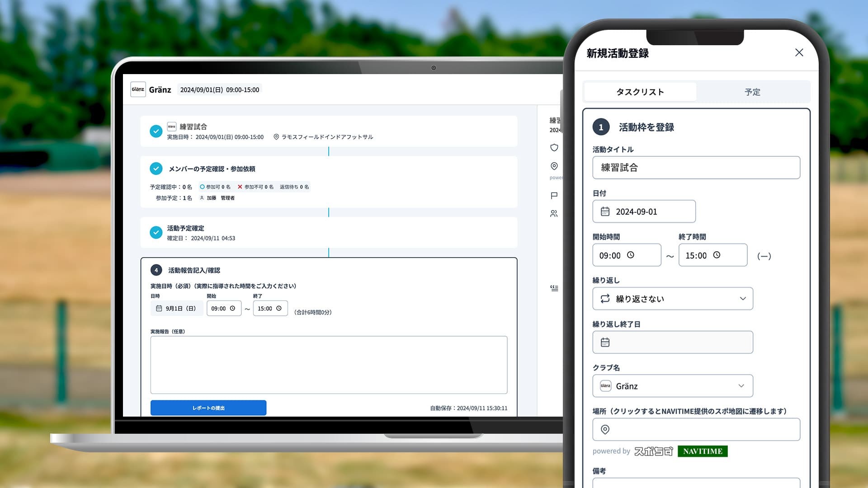This screenshot has width=868, height=488.
Task: Click the phone's 終了時間 clock icon
Action: click(x=717, y=255)
